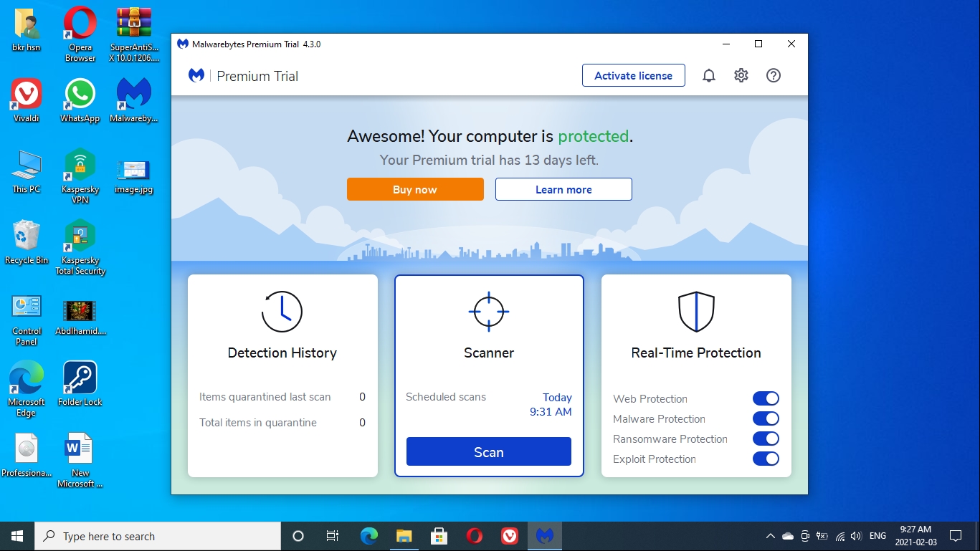Click the ENG language indicator
This screenshot has height=551, width=980.
(x=877, y=536)
